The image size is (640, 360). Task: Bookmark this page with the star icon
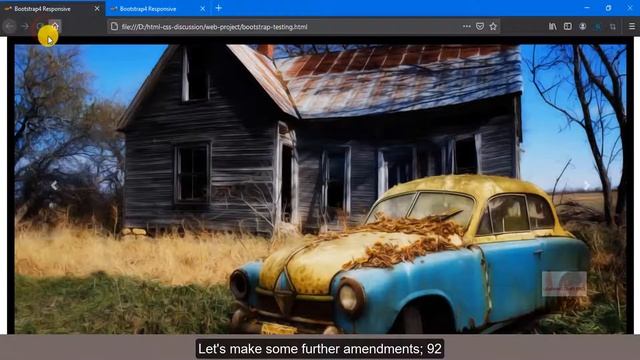click(x=493, y=27)
